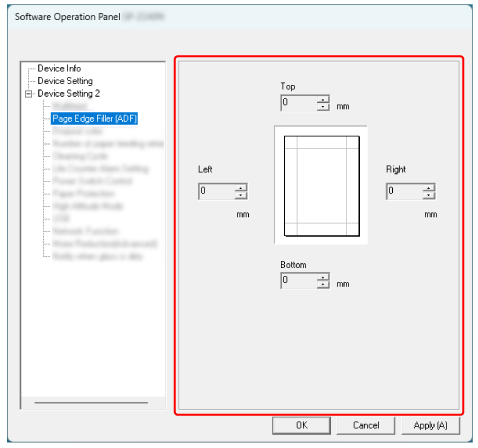Decrease the Bottom margin with down arrow
Screen dimensions: 478x448
[323, 284]
